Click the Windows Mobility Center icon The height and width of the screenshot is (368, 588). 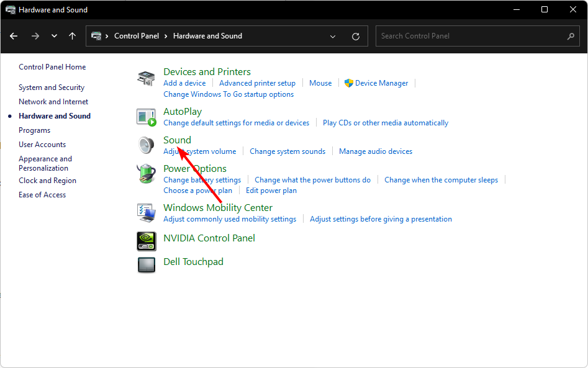pyautogui.click(x=147, y=212)
